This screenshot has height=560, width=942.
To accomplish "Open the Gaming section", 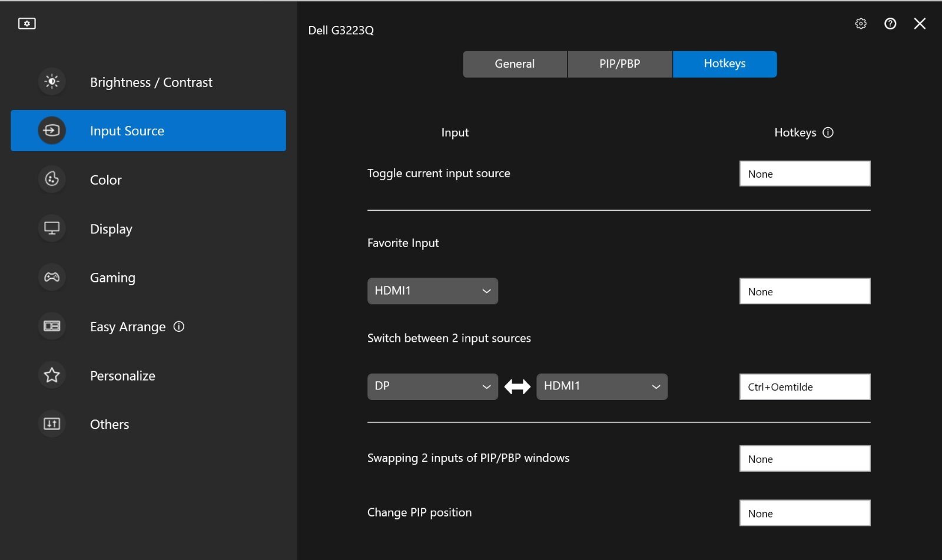I will (148, 277).
